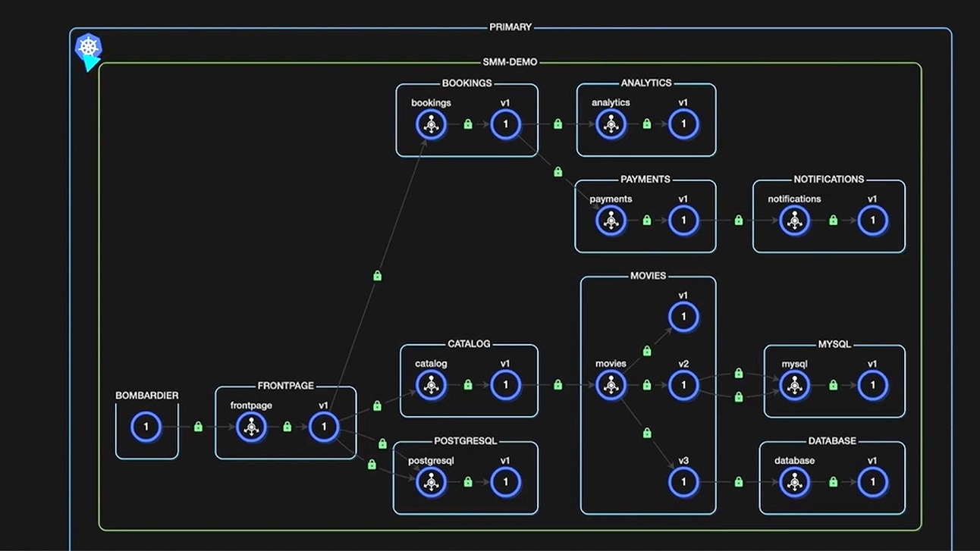This screenshot has height=551, width=980.
Task: Open the notifications service icon
Action: [x=794, y=221]
